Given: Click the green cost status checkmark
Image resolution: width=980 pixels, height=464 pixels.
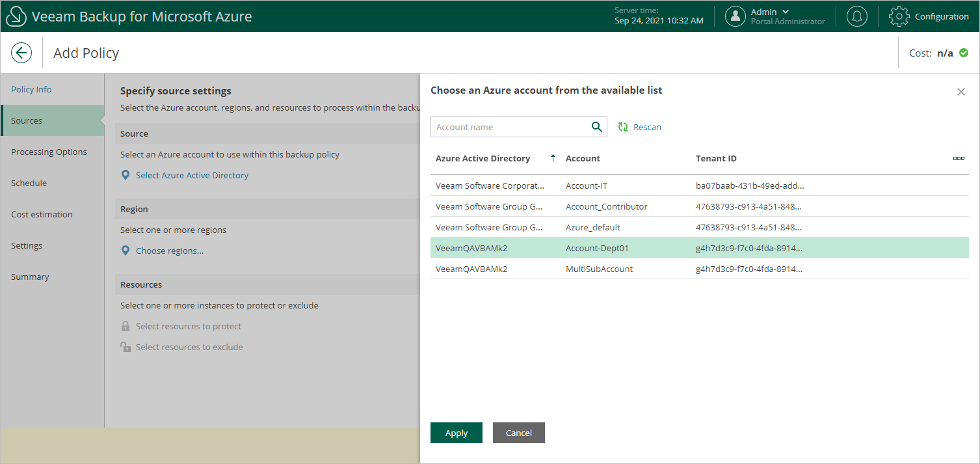Looking at the screenshot, I should tap(963, 53).
